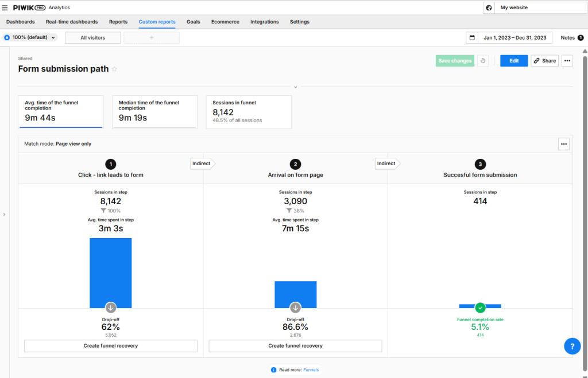Expand the report description chevron
The height and width of the screenshot is (378, 588).
coord(296,87)
